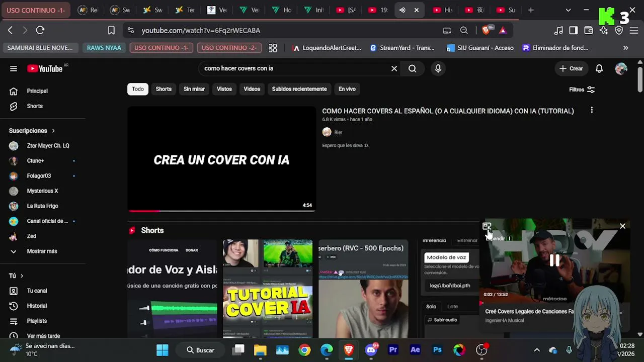This screenshot has height=362, width=644.
Task: Show hidden system tray icons
Action: tap(537, 350)
